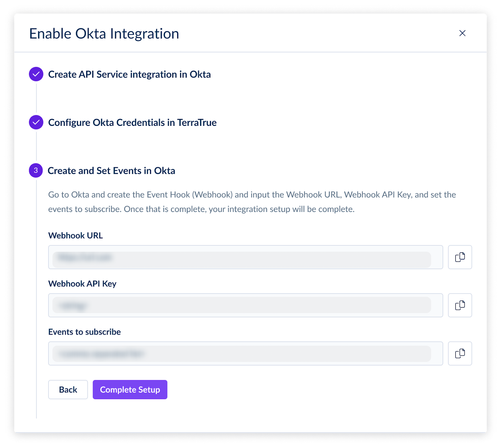Click the Webhook API Key label
This screenshot has width=501, height=448.
point(82,284)
